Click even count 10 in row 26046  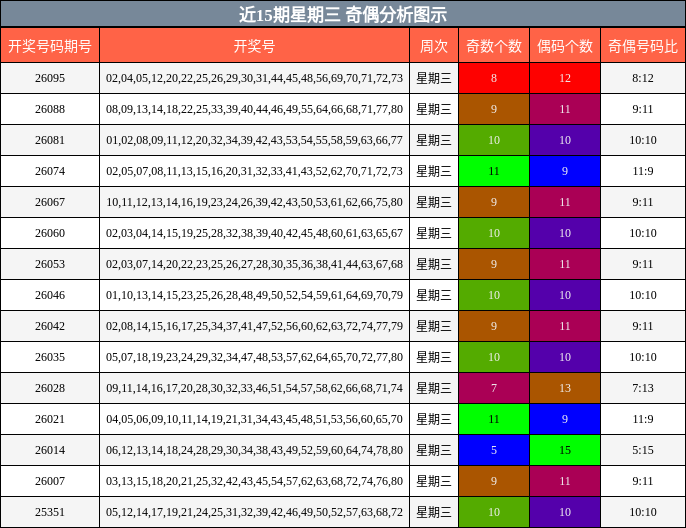click(565, 295)
